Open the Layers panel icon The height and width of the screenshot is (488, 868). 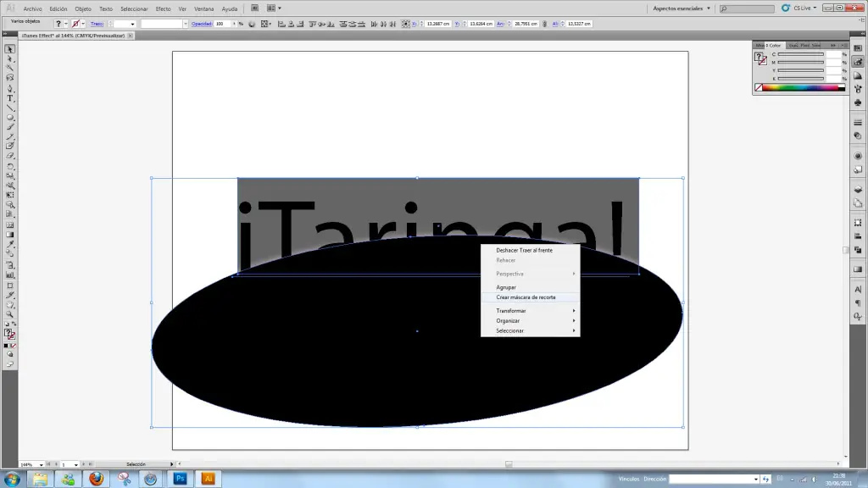coord(858,189)
